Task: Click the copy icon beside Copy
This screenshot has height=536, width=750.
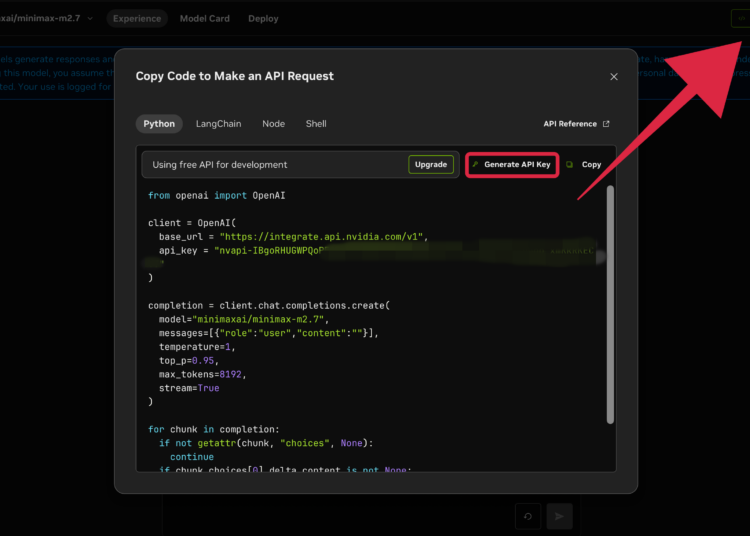Action: (x=569, y=164)
